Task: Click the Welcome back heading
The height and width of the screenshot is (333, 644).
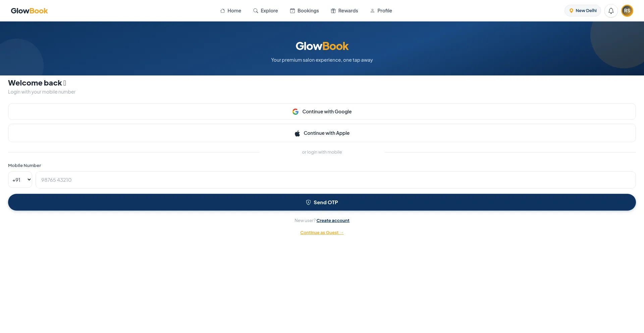Action: pos(37,83)
